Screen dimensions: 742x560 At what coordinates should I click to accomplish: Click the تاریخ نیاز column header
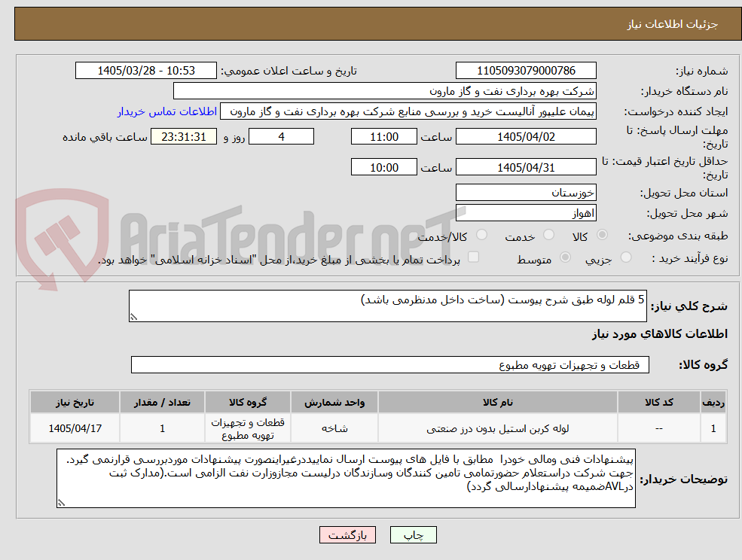point(75,402)
